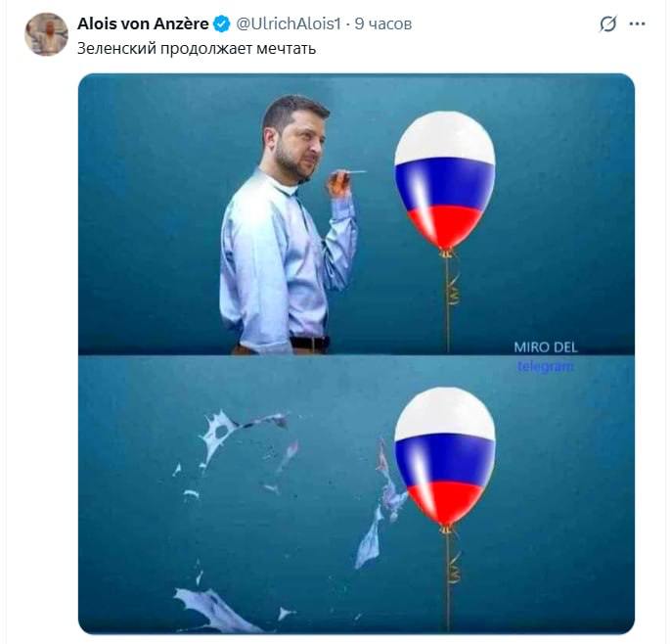Open the Alois von Anzère display name
670x644 pixels.
point(143,23)
